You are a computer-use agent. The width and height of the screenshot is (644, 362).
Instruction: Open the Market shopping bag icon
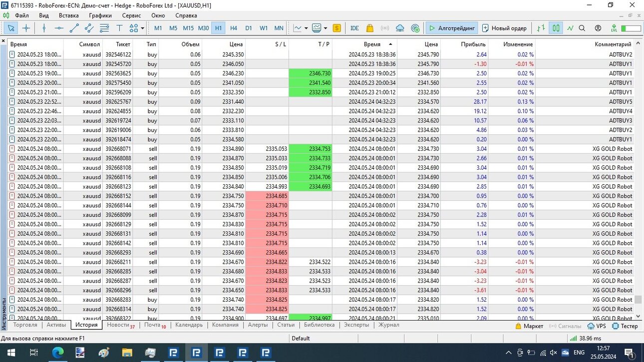click(x=370, y=28)
